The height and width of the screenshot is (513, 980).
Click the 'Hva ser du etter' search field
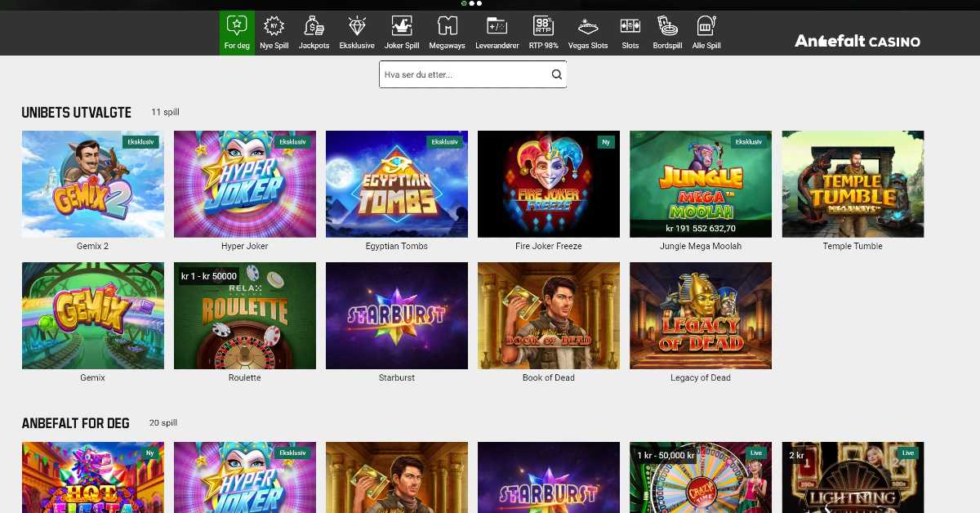(x=473, y=74)
